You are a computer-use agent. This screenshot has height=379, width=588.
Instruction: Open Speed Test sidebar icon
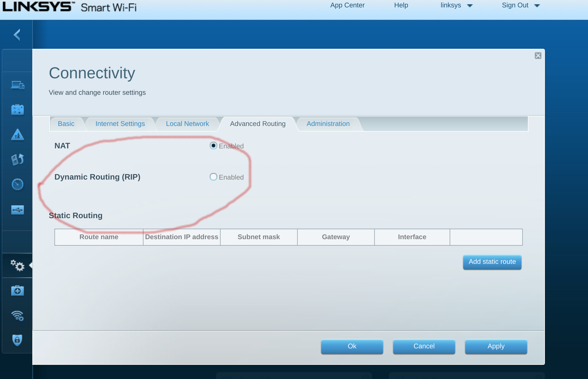pos(18,184)
